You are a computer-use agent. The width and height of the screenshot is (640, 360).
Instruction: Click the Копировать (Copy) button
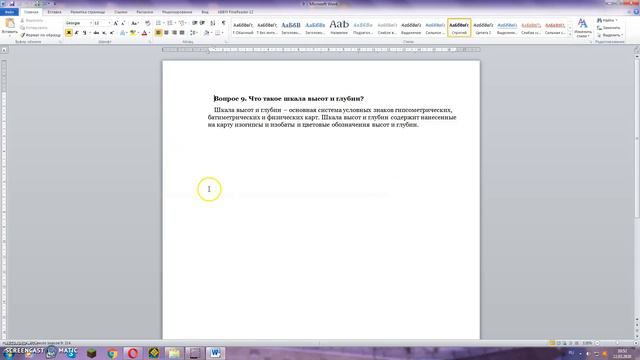click(33, 28)
